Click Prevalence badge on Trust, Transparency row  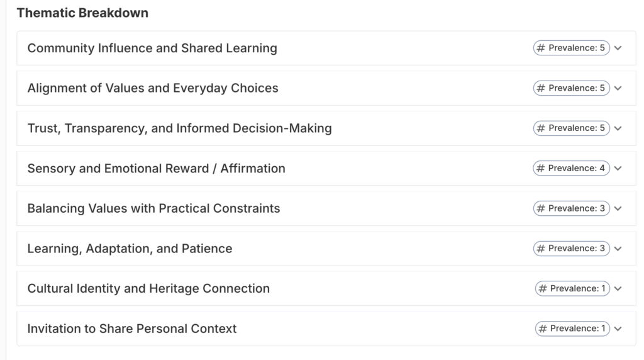(572, 128)
